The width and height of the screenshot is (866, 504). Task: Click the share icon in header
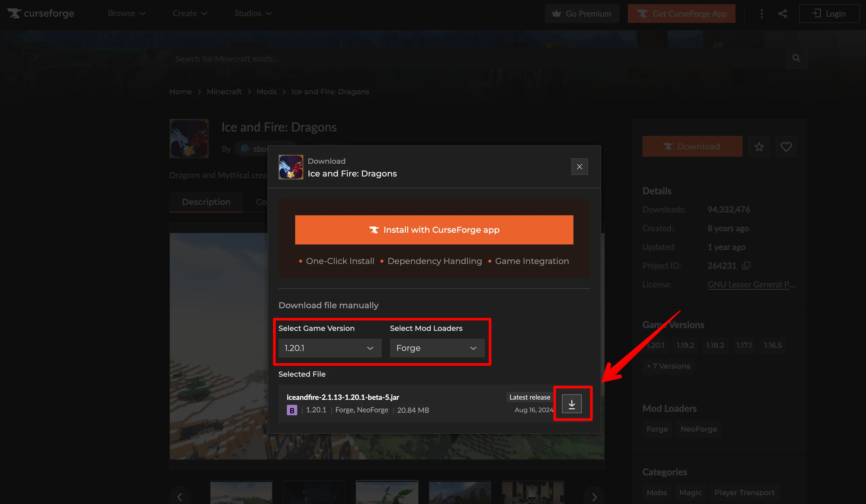(x=782, y=13)
